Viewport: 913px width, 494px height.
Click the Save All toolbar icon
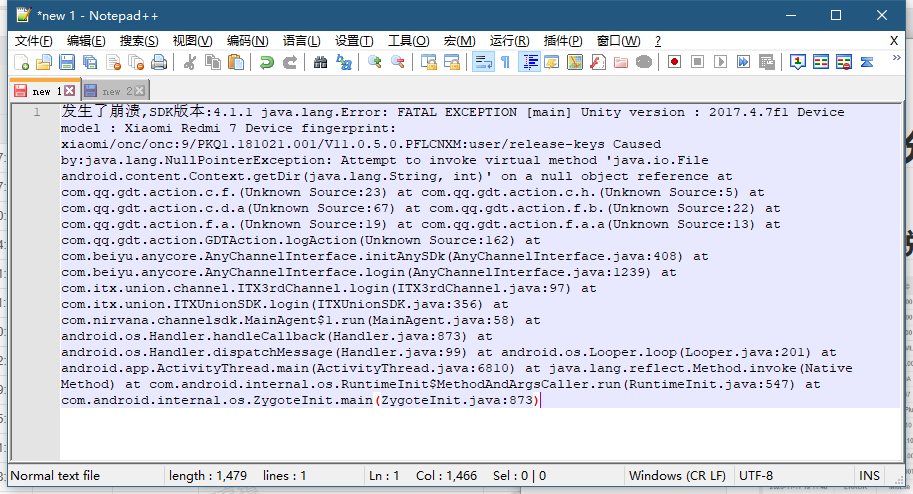point(90,62)
